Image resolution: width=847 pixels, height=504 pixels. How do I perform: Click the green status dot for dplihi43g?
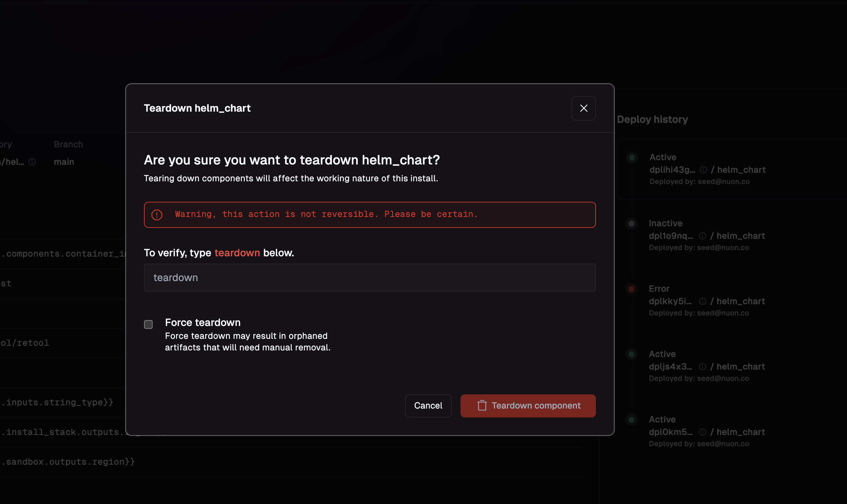[632, 158]
